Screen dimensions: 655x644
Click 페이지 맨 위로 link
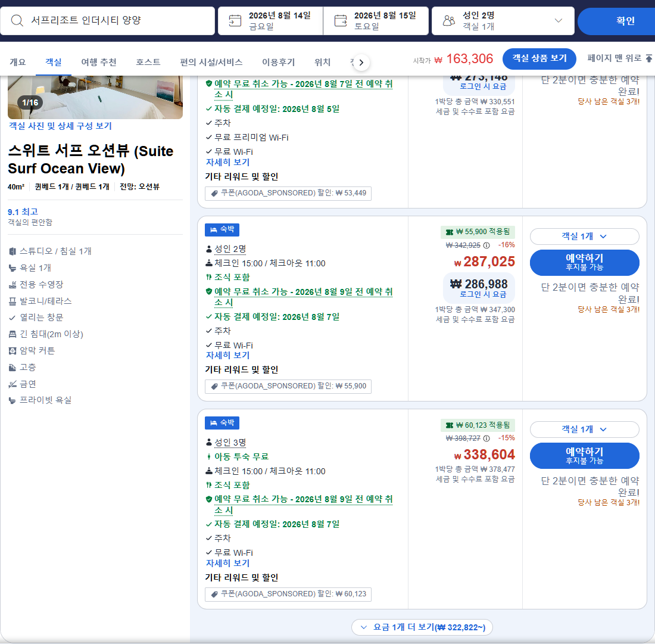619,58
